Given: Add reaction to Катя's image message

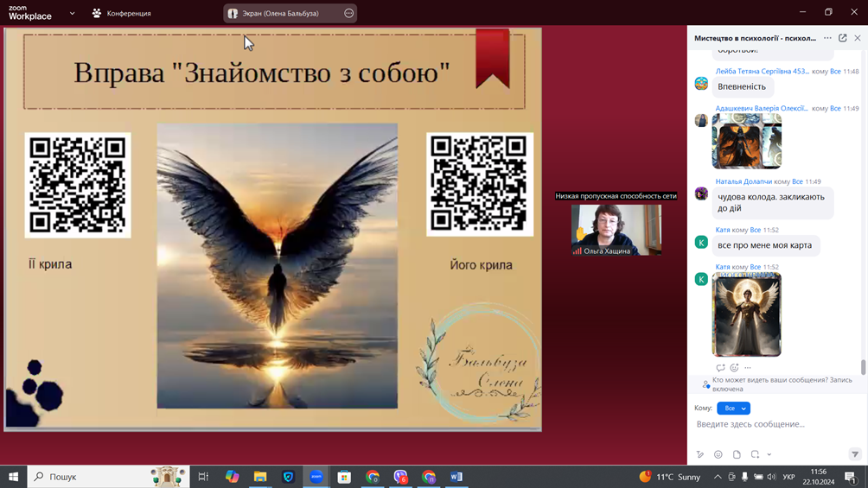Looking at the screenshot, I should [x=734, y=368].
